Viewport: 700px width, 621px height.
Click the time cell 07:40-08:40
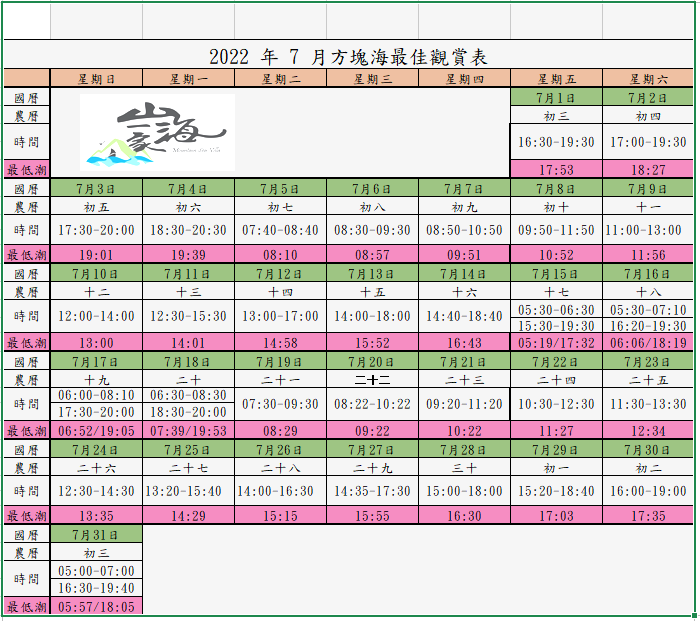(280, 230)
